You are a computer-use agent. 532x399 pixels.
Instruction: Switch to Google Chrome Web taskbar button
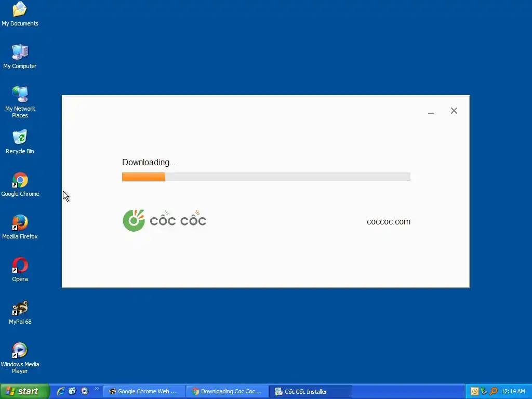[144, 392]
